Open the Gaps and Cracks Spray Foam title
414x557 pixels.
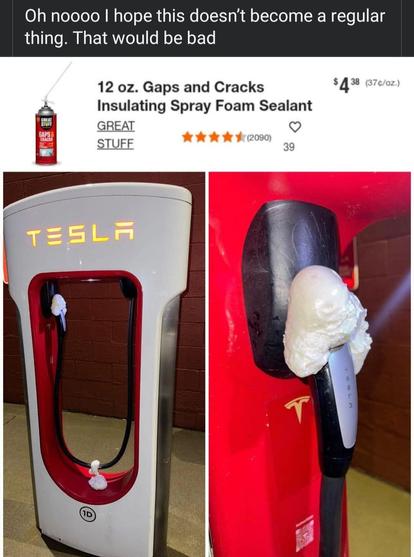204,96
